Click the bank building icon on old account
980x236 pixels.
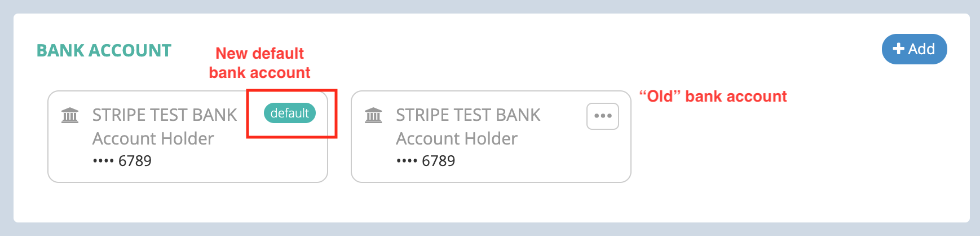[373, 115]
